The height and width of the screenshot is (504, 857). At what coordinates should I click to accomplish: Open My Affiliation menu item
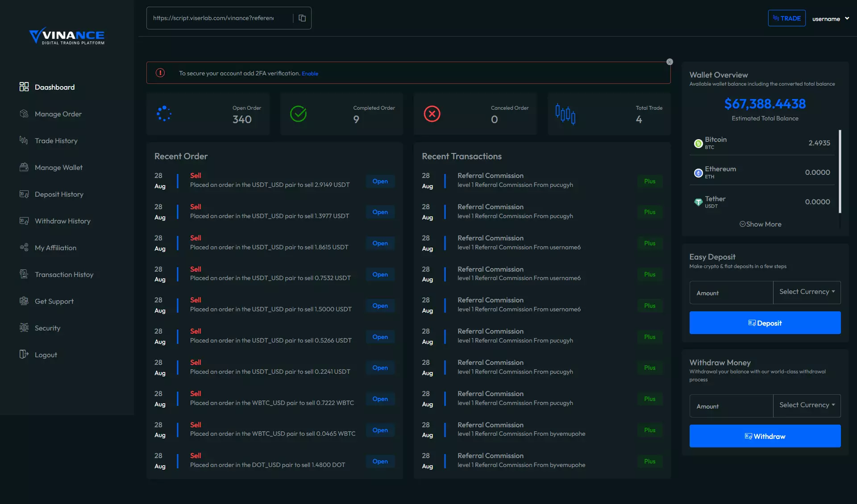click(x=55, y=248)
